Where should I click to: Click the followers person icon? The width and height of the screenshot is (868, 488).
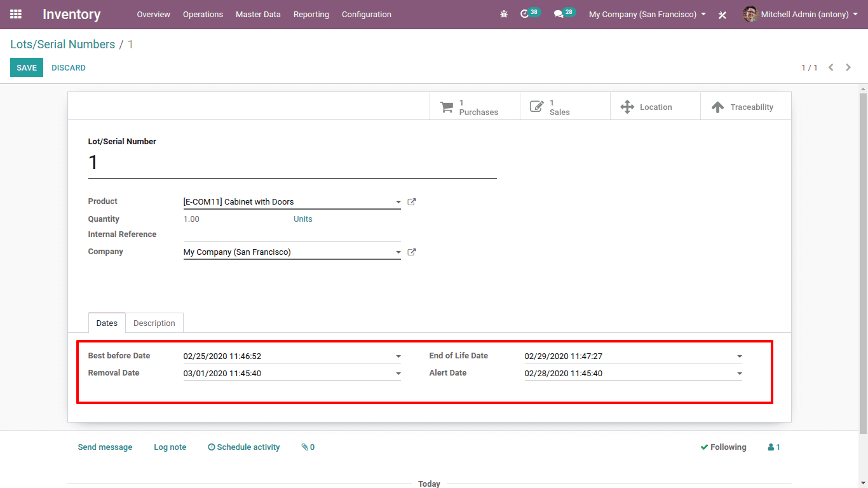pos(771,447)
